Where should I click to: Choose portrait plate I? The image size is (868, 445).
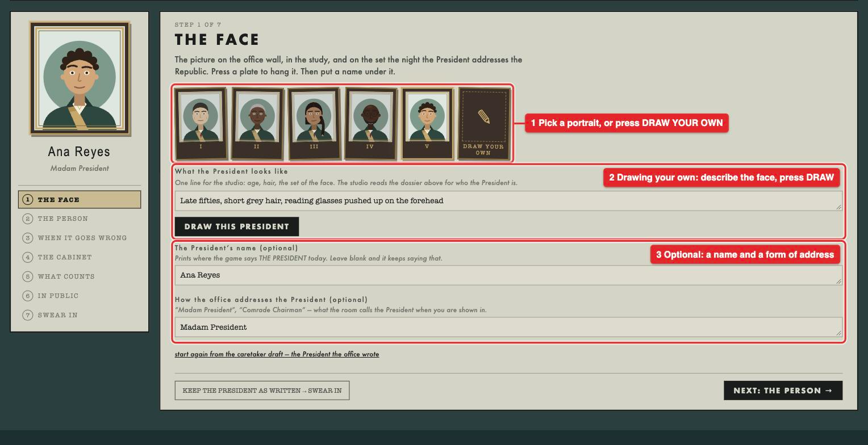click(201, 123)
